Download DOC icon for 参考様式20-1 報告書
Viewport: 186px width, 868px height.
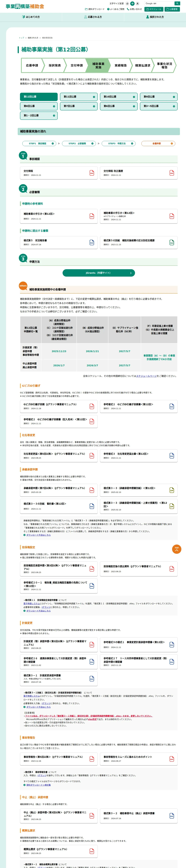[x=92, y=586]
